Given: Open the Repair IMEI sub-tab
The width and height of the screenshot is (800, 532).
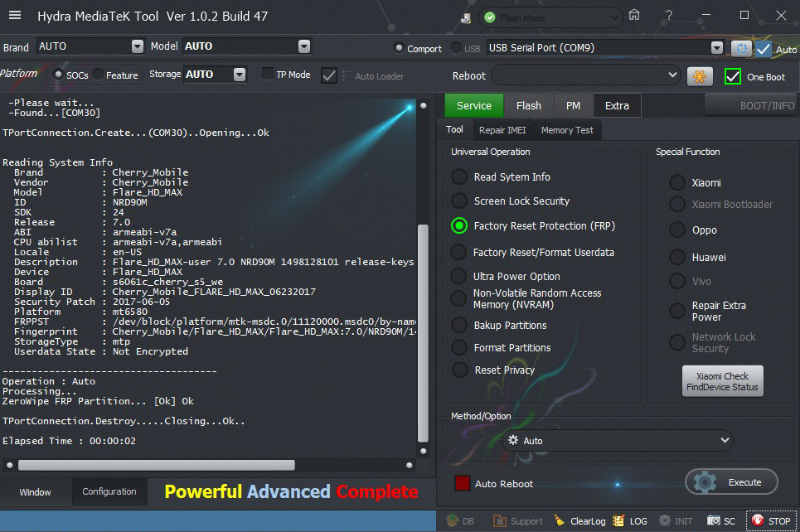Looking at the screenshot, I should click(x=502, y=130).
